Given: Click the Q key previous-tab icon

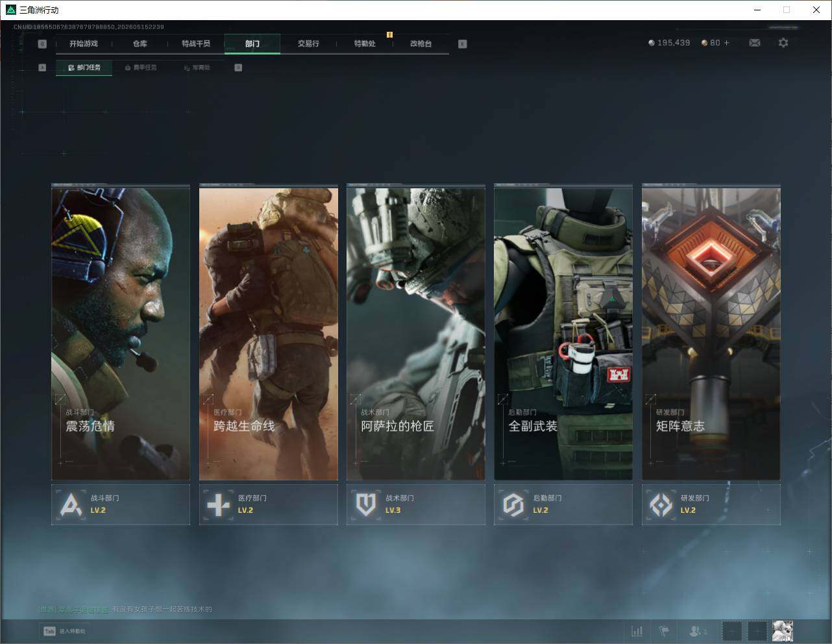Looking at the screenshot, I should click(x=42, y=44).
